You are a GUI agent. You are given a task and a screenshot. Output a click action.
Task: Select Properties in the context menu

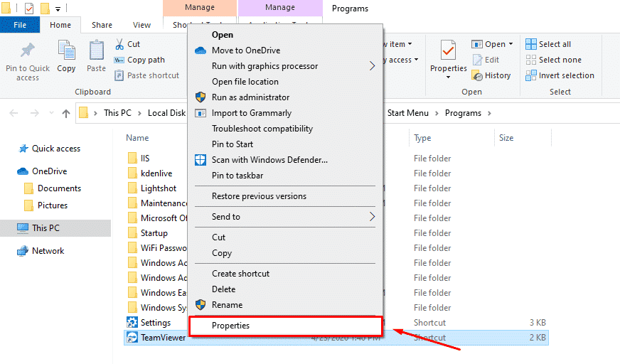point(231,326)
